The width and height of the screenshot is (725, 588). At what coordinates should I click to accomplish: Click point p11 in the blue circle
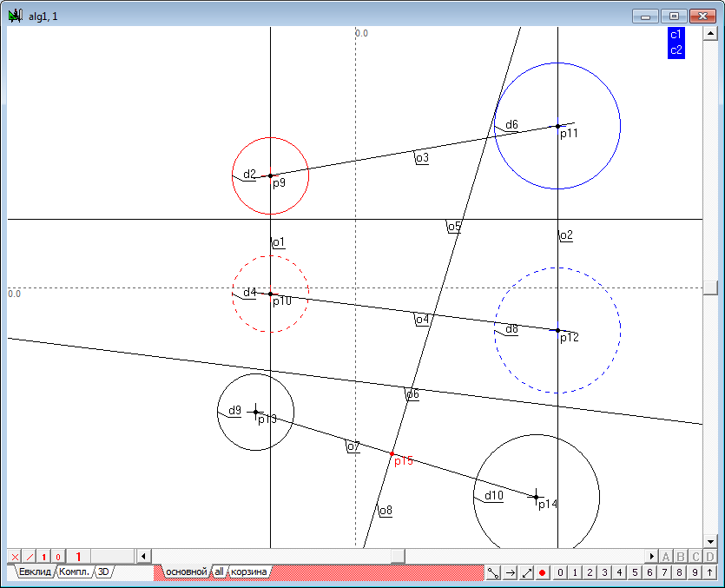click(x=557, y=126)
